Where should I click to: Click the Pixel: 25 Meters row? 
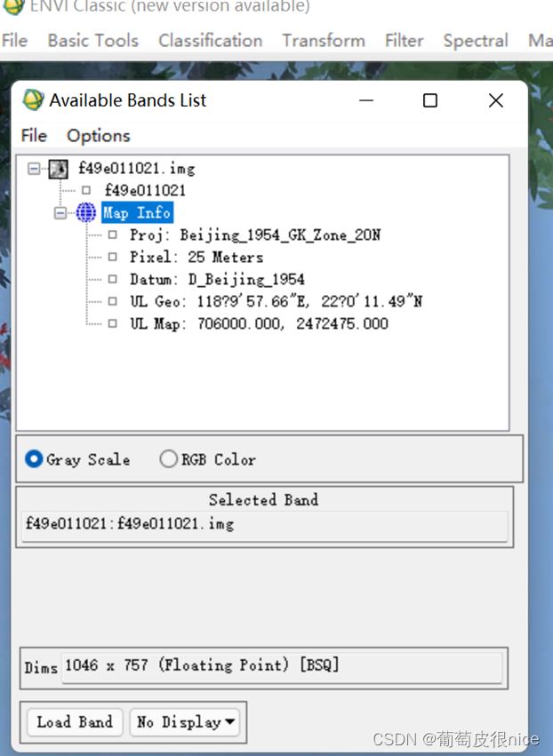196,257
